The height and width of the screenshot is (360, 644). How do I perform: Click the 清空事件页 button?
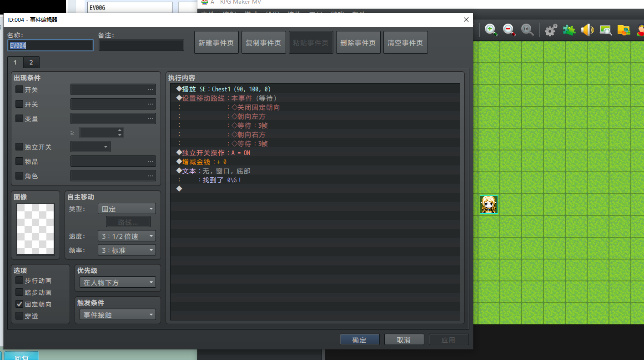tap(406, 42)
